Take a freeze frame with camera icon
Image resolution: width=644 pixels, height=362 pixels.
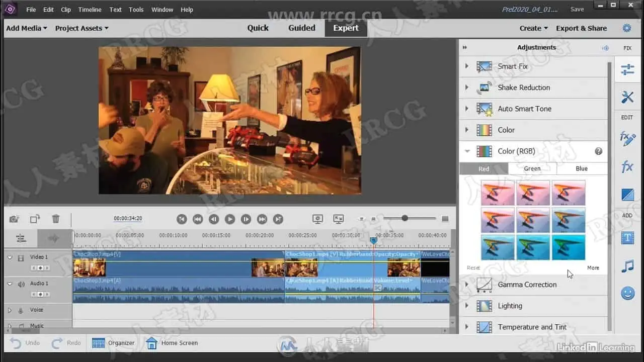(x=14, y=219)
